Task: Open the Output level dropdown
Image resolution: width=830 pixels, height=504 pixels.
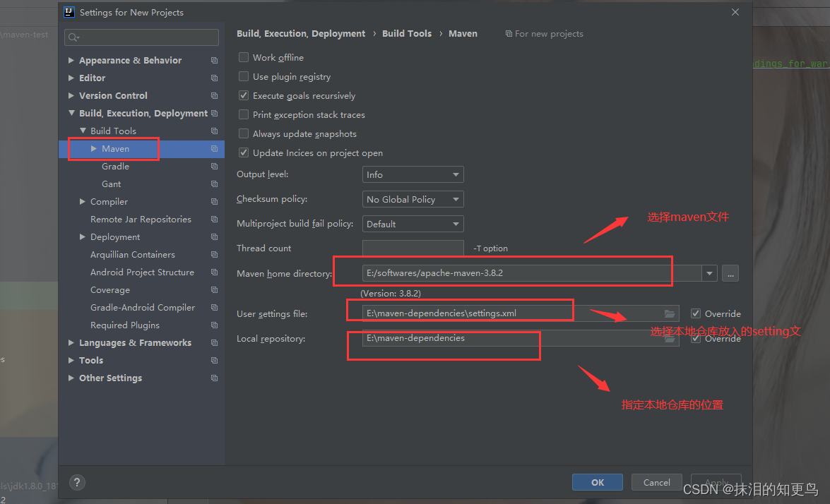Action: pos(413,174)
